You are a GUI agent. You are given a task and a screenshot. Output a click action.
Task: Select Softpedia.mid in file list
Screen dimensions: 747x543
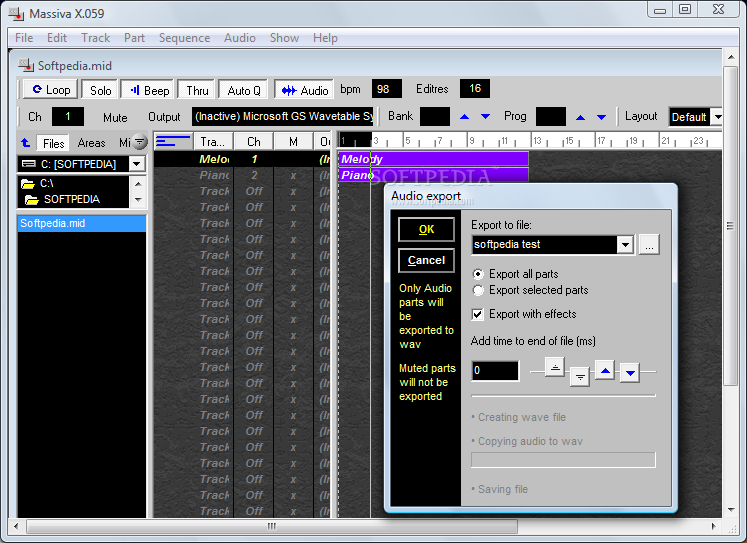(x=82, y=223)
